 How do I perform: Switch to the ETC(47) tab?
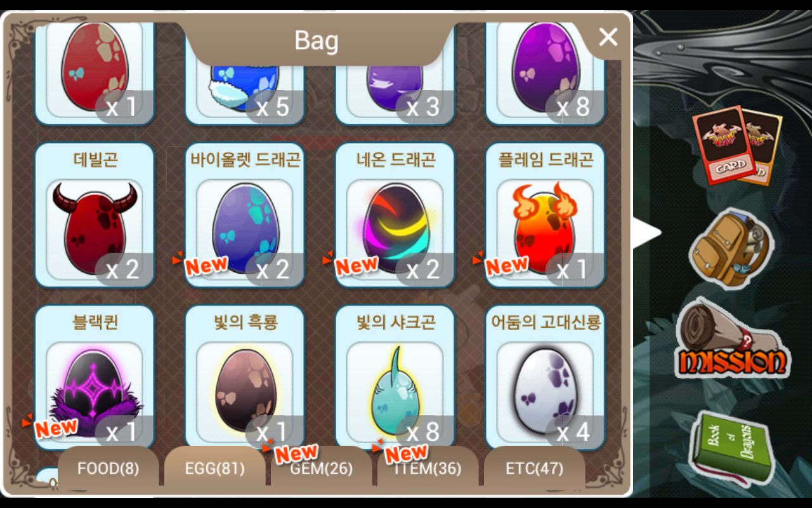[x=534, y=469]
